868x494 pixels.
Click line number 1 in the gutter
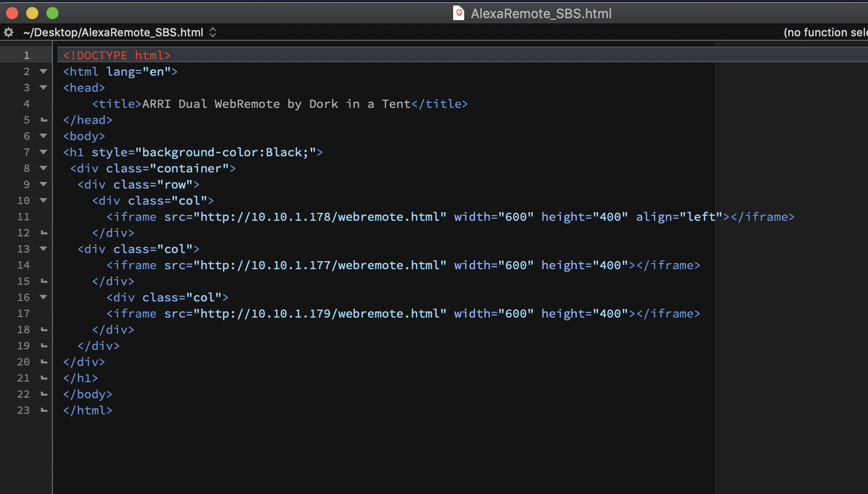[26, 55]
